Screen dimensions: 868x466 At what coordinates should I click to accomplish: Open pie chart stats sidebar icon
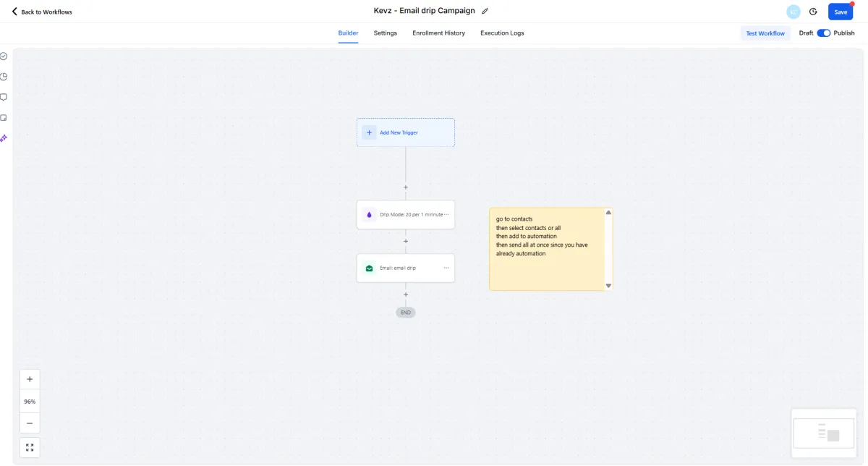4,77
